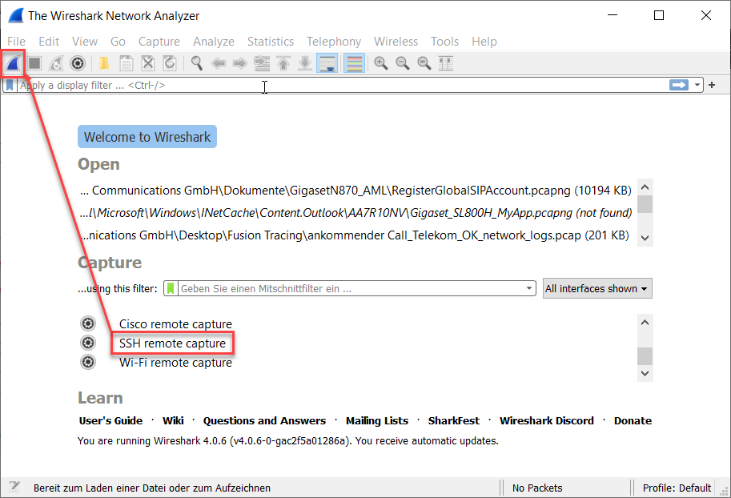Viewport: 731px width, 498px height.
Task: Open options gear for SSH remote capture
Action: pos(88,343)
